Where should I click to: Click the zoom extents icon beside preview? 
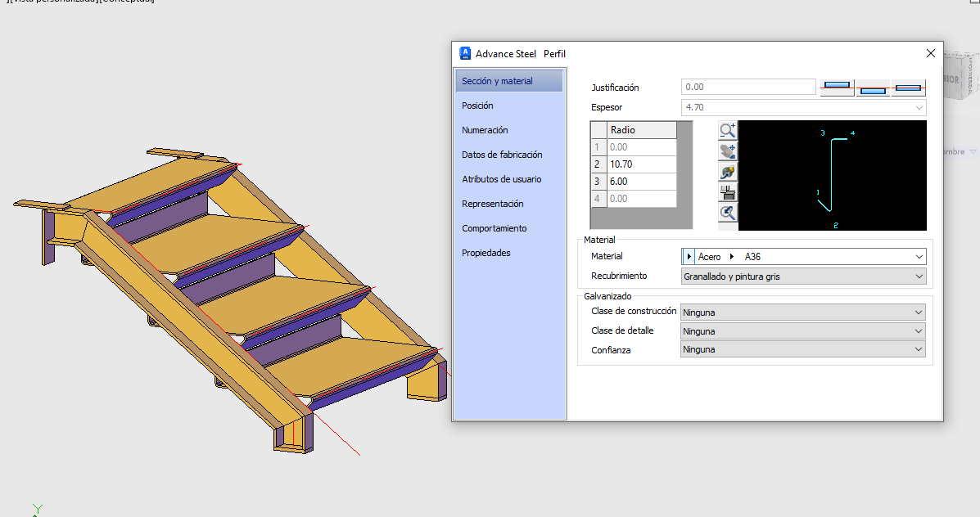pos(728,213)
